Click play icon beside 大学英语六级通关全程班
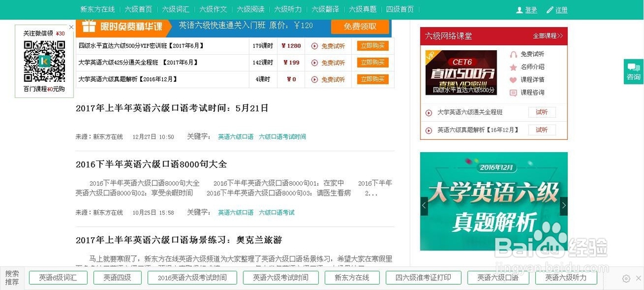Viewport: 644px width, 290px height. point(429,113)
